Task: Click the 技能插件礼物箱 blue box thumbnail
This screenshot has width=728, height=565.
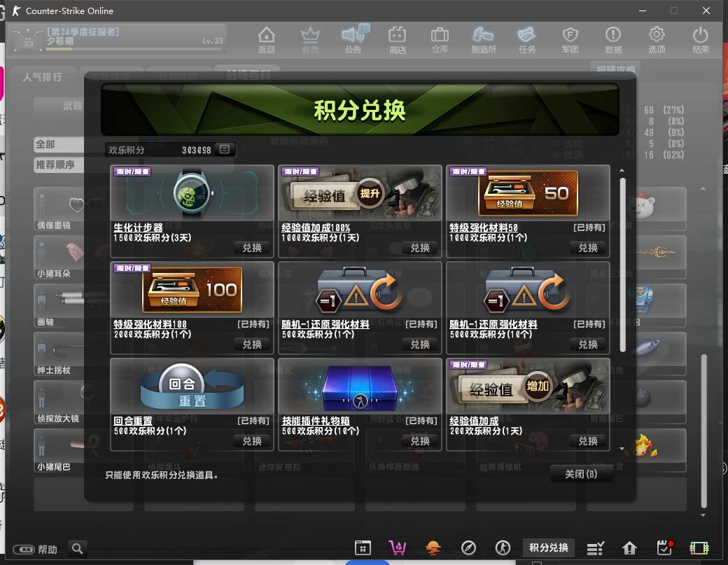Action: click(360, 388)
